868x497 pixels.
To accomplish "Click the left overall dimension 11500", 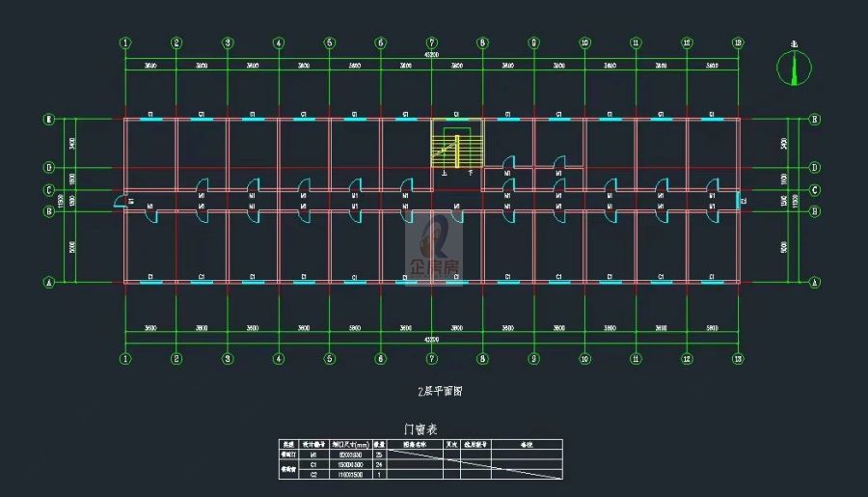I will [61, 201].
